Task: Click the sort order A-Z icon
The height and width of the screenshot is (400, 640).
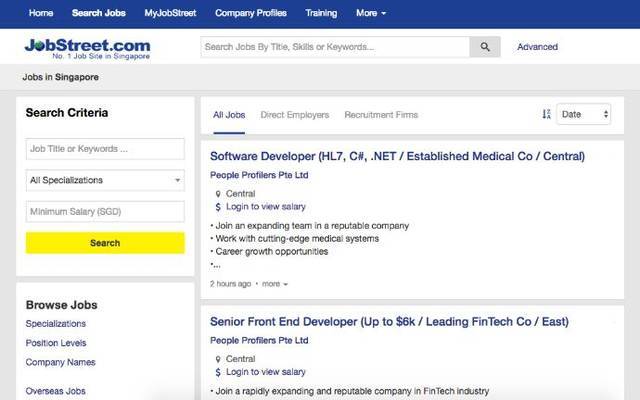Action: point(546,115)
